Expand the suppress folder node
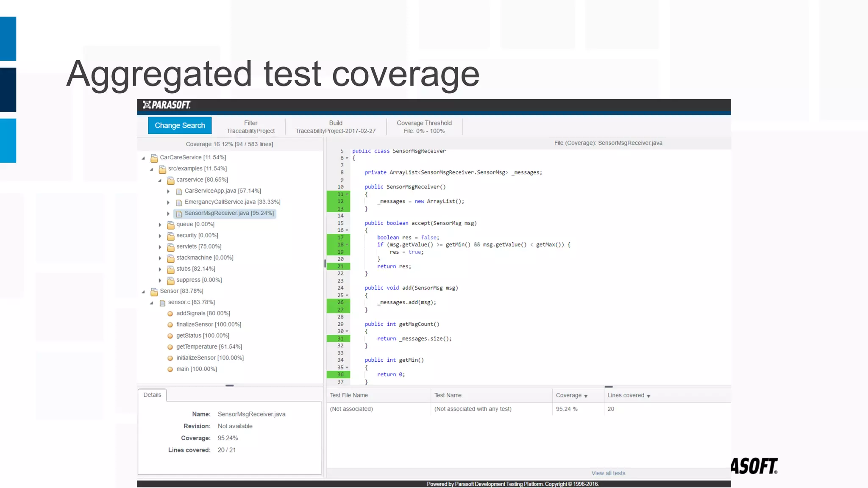 coord(160,280)
